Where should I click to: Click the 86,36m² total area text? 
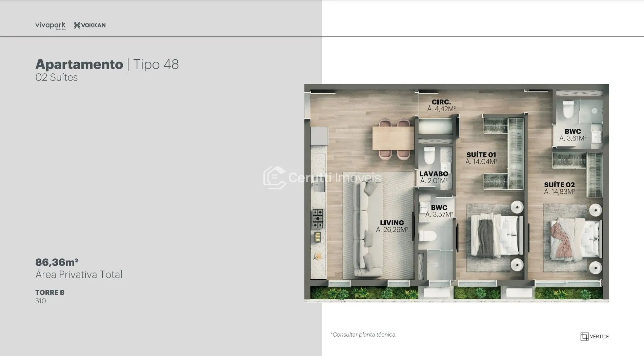point(57,262)
